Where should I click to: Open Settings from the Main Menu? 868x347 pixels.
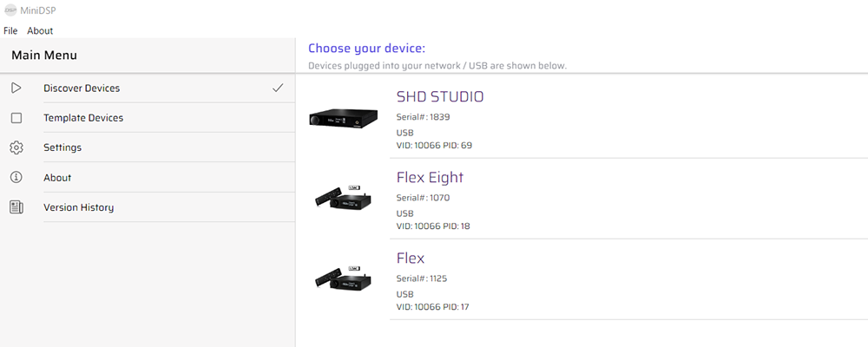pyautogui.click(x=62, y=147)
